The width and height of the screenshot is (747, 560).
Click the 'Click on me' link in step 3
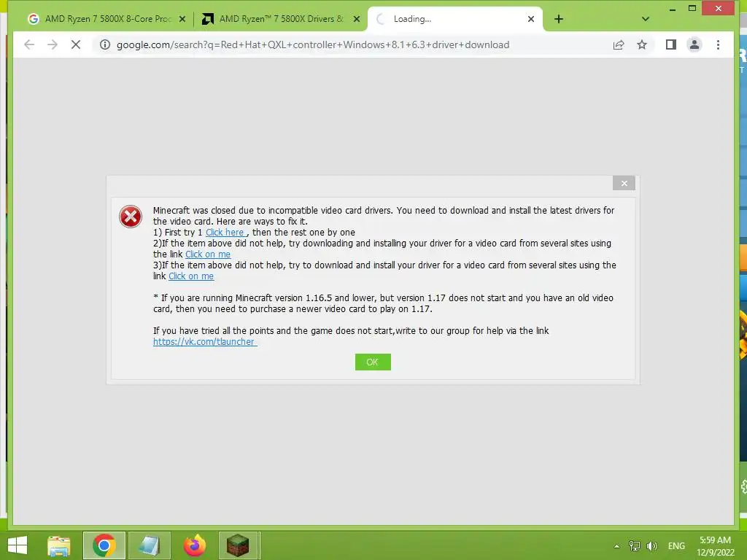pyautogui.click(x=191, y=276)
